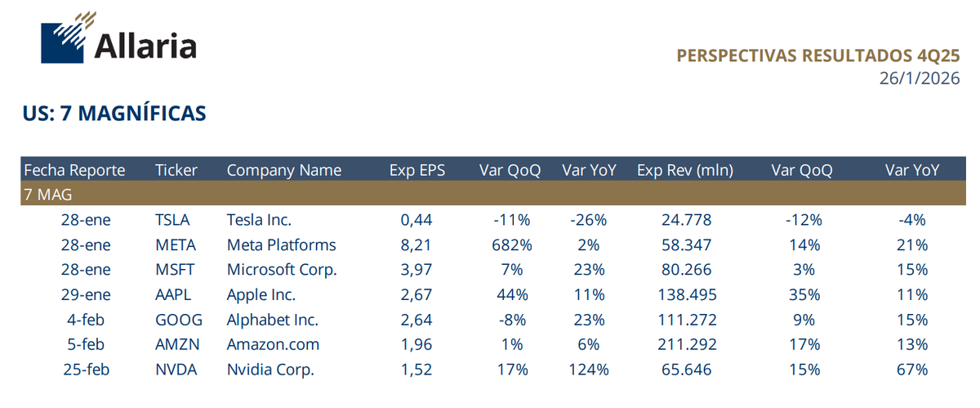Click the Microsoft Corp. company name
Viewport: 980px width, 408px height.
pos(281,270)
